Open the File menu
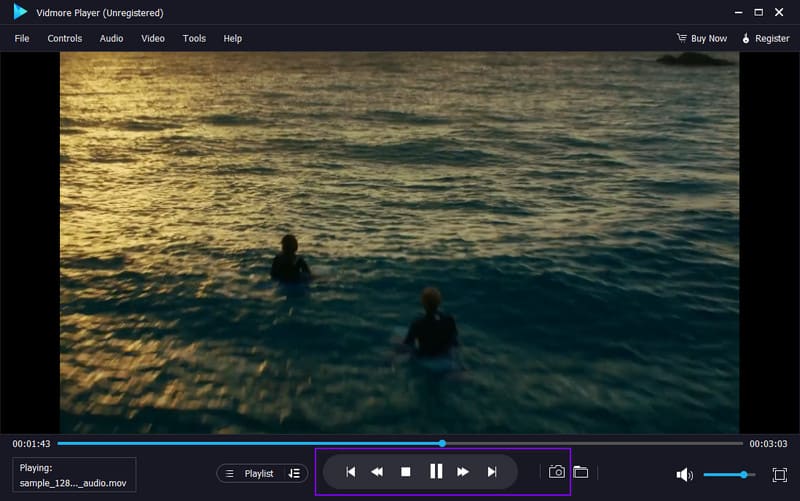Image resolution: width=800 pixels, height=501 pixels. tap(22, 38)
